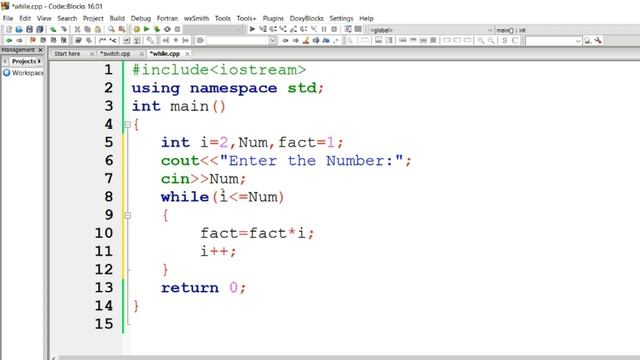Expand the search text combo box

coord(273,40)
